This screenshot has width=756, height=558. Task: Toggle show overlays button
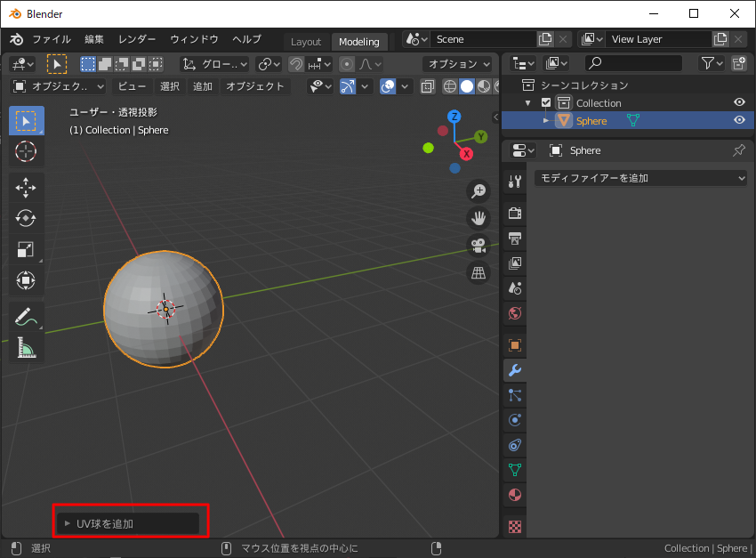coord(388,86)
